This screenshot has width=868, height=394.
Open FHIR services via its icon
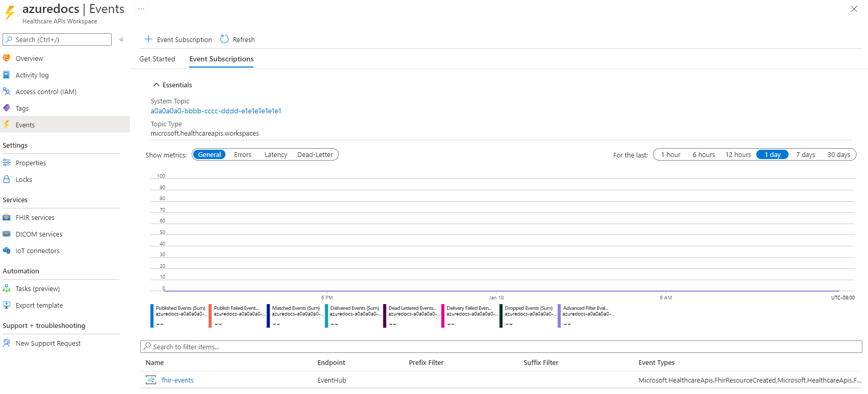click(7, 217)
